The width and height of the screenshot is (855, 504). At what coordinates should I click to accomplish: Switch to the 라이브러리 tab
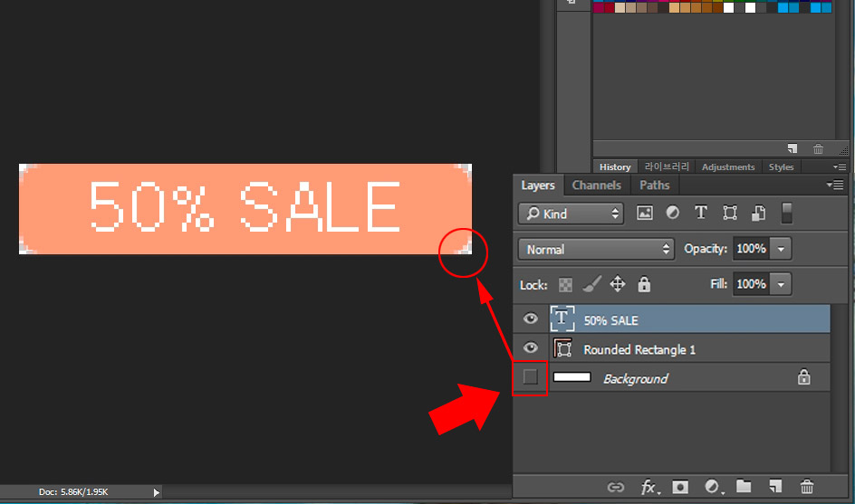pyautogui.click(x=667, y=166)
